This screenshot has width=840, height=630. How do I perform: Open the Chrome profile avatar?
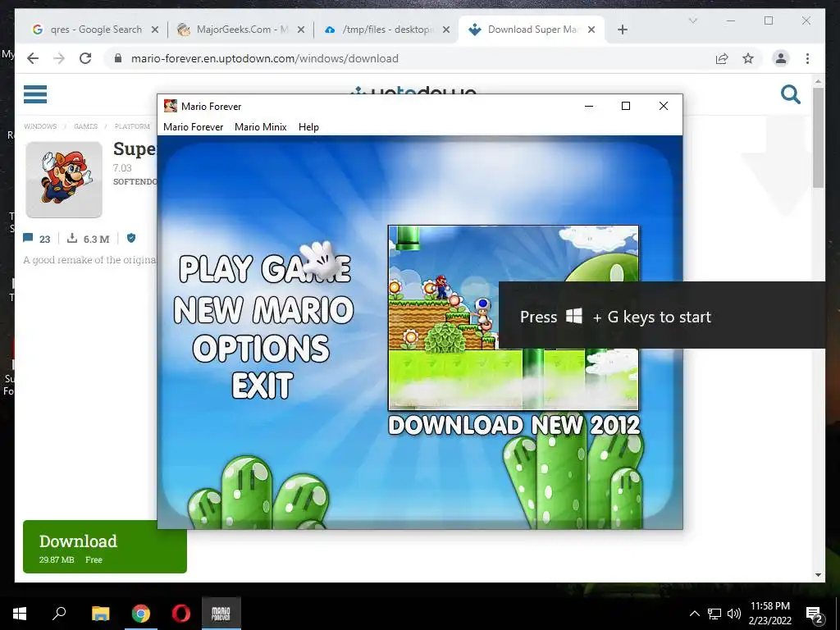coord(781,58)
